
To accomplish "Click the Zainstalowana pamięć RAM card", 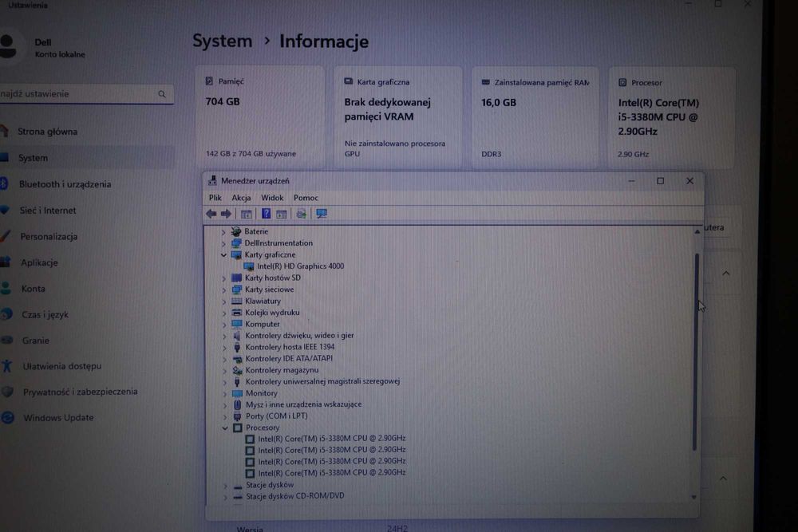I will pos(535,118).
